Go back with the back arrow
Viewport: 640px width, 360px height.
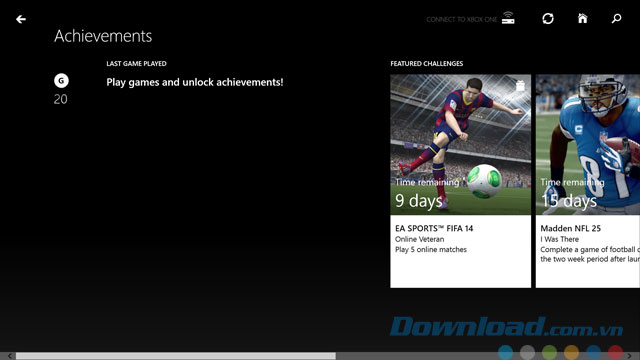tap(21, 19)
